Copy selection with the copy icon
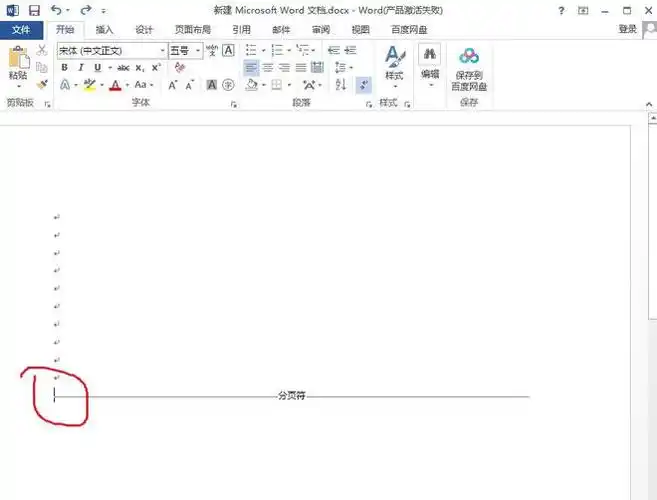Viewport: 657px width, 500px height. (41, 67)
